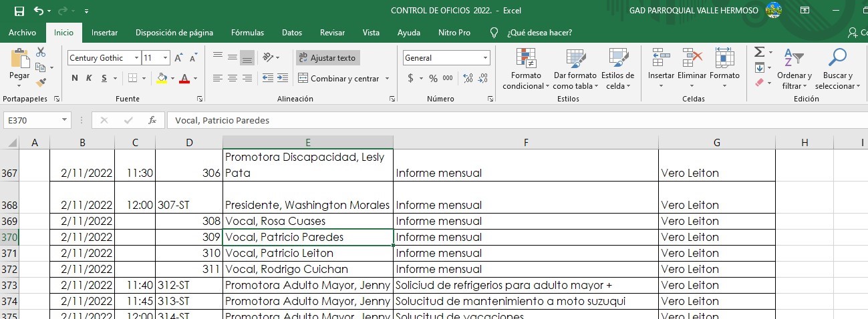Open the Archivo menu tab
868x319 pixels.
[22, 33]
